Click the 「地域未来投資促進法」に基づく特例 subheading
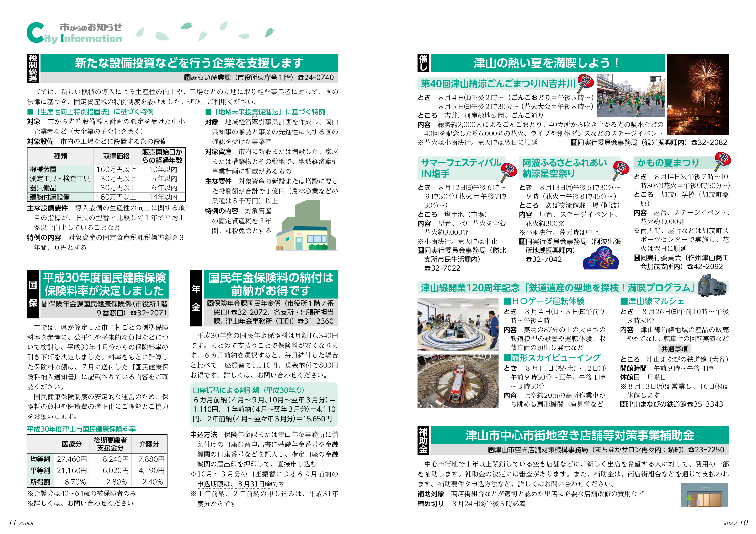The image size is (756, 534). point(265,112)
